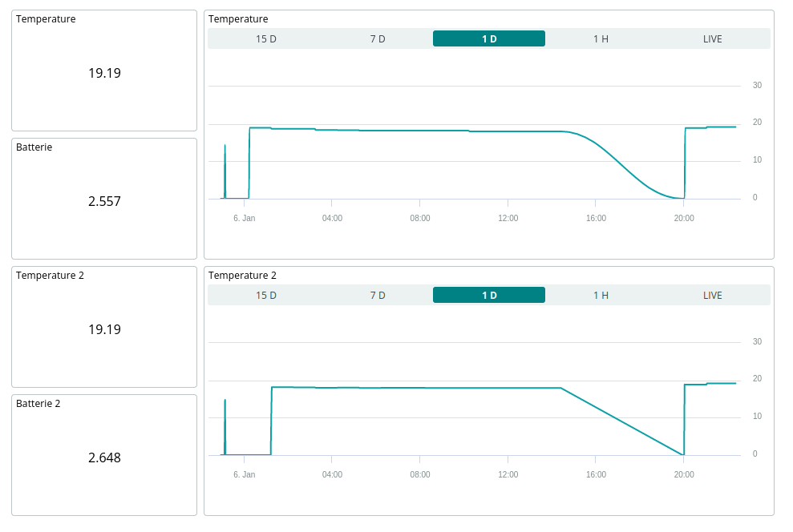Screen dimensions: 793x532
Task: Select 1 D range in Temperature chart
Action: (x=489, y=39)
